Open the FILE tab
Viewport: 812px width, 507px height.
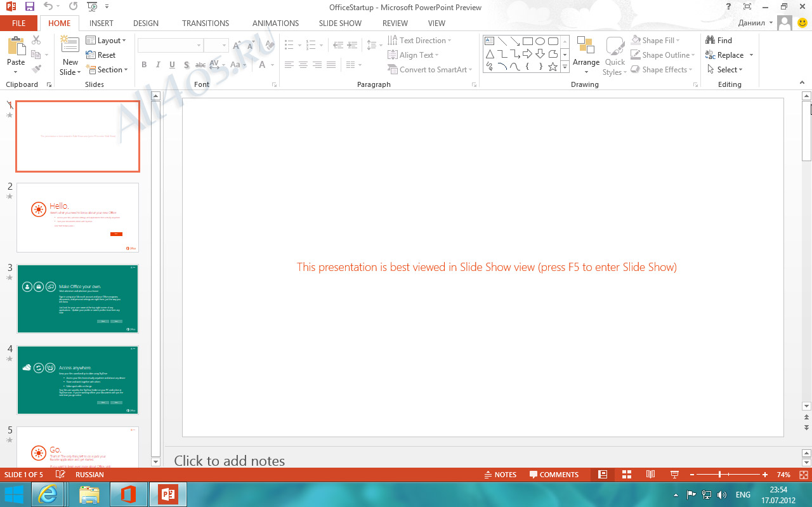pos(19,23)
